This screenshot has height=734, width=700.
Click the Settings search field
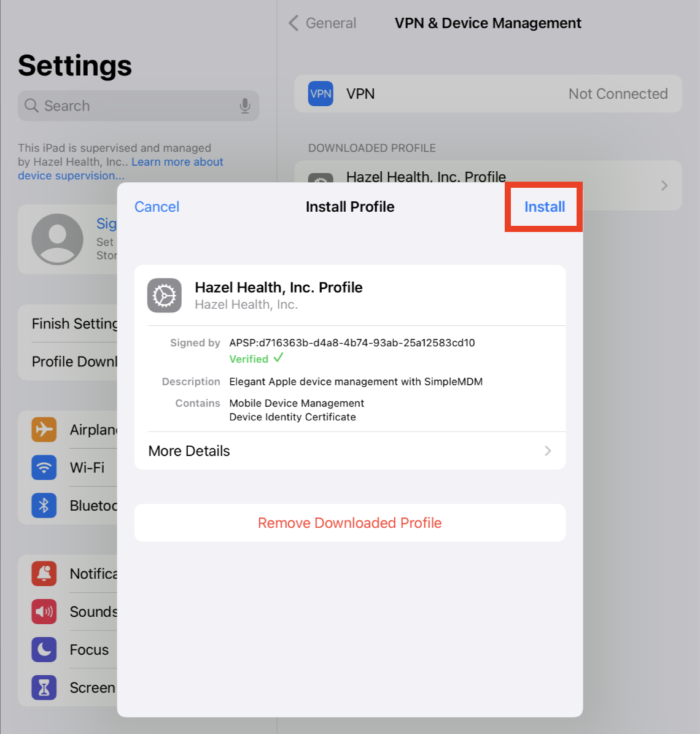pyautogui.click(x=139, y=106)
